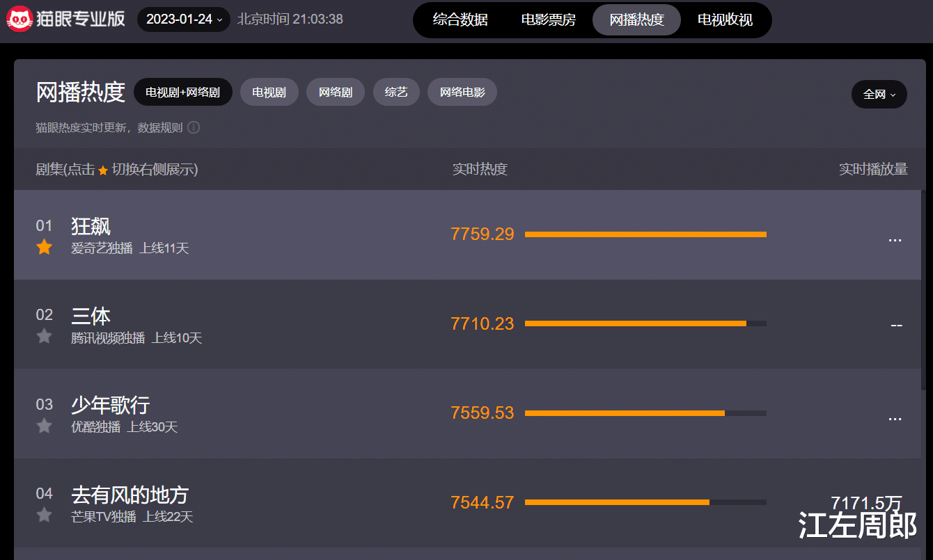Click the vertical scrollbar on the right
The width and height of the screenshot is (933, 560).
click(x=923, y=291)
